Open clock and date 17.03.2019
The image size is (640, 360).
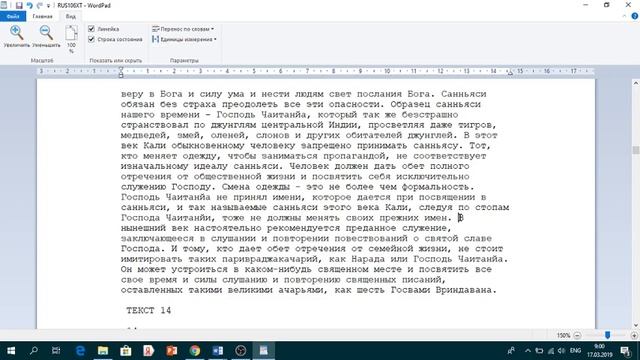[x=599, y=351]
